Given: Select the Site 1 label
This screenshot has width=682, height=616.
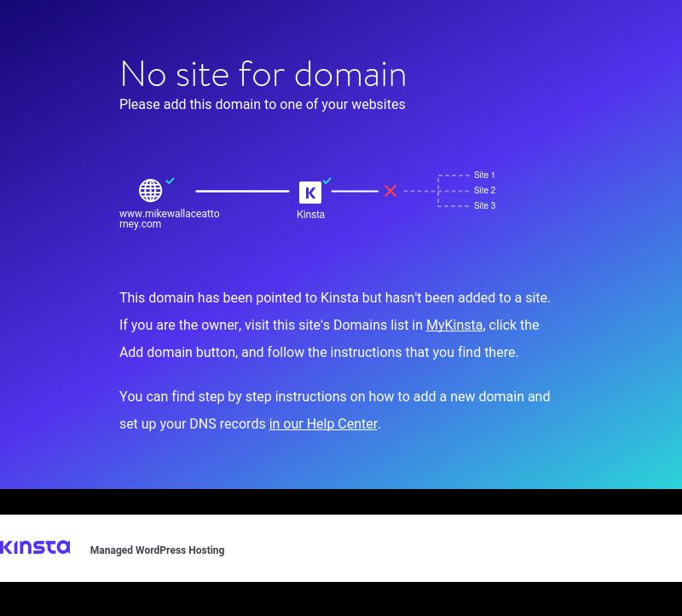Looking at the screenshot, I should [x=484, y=176].
